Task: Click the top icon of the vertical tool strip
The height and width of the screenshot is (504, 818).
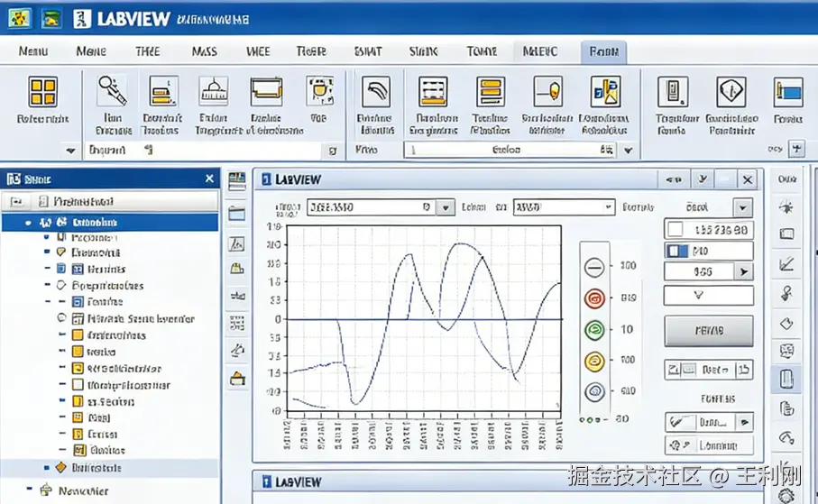Action: [x=237, y=181]
